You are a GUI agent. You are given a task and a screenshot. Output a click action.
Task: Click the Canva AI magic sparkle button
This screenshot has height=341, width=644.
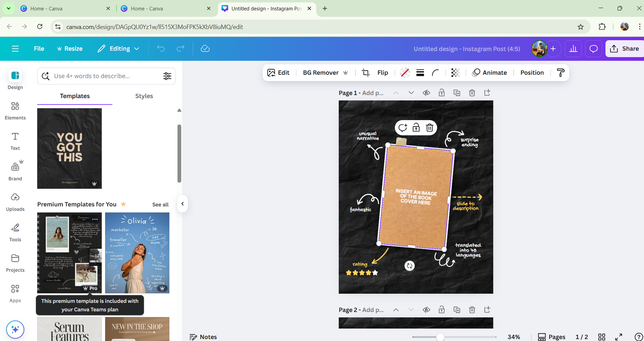click(15, 329)
